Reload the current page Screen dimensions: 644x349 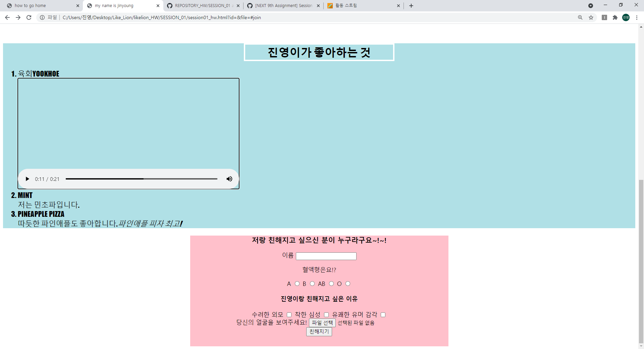tap(29, 17)
